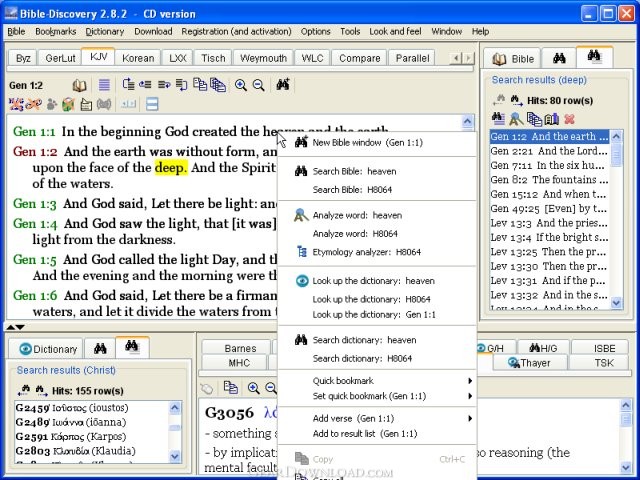Viewport: 640px width, 480px height.
Task: Click the lines icon with down-curving arrow
Action: [x=181, y=84]
